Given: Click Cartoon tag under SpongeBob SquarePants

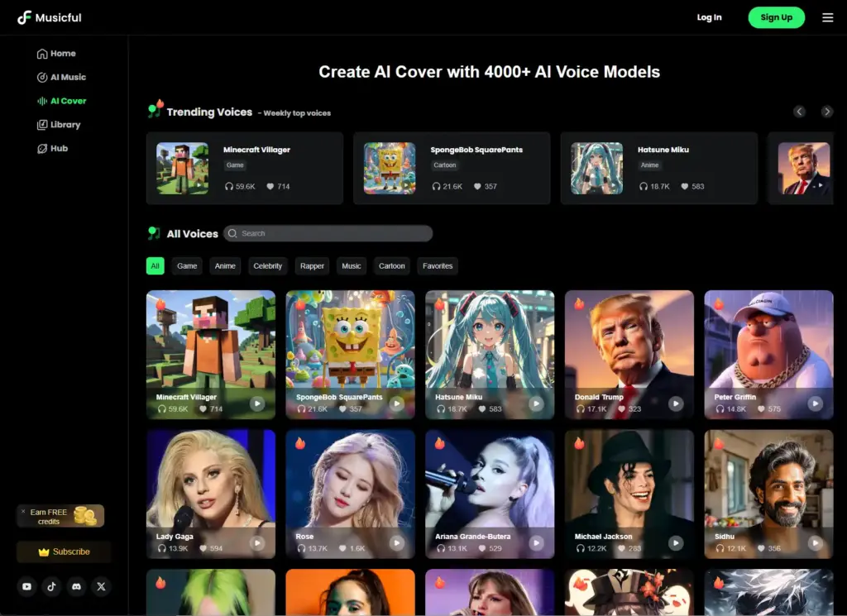Looking at the screenshot, I should coord(444,165).
